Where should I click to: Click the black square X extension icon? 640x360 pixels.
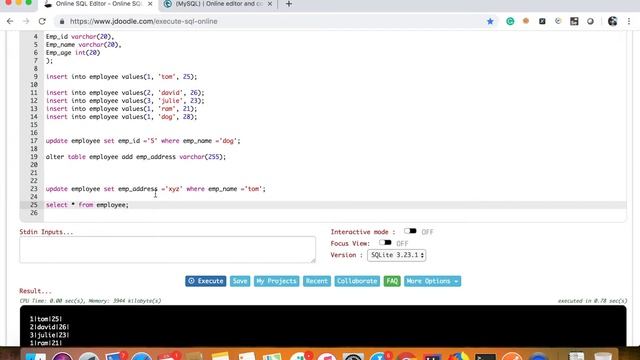(542, 21)
